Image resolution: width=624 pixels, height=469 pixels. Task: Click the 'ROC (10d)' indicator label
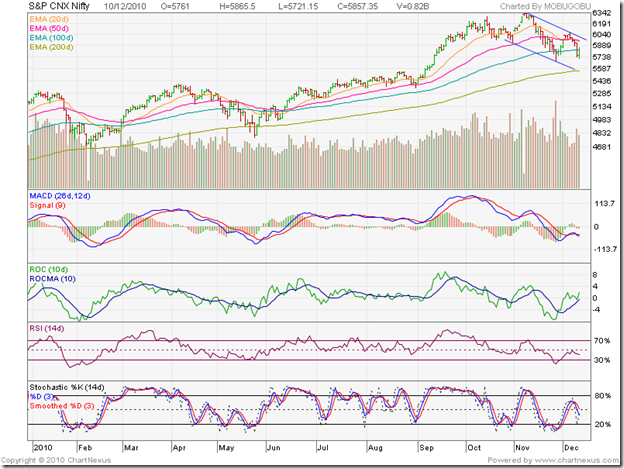(49, 269)
